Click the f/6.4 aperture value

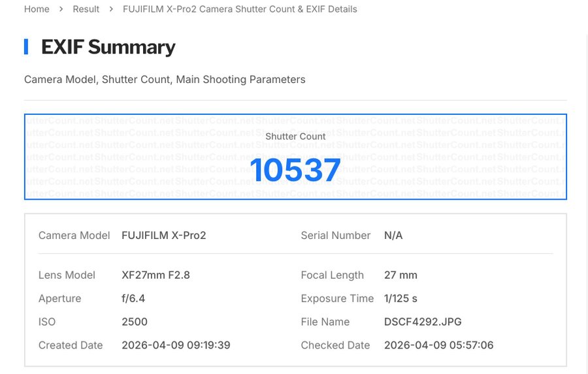pos(133,299)
